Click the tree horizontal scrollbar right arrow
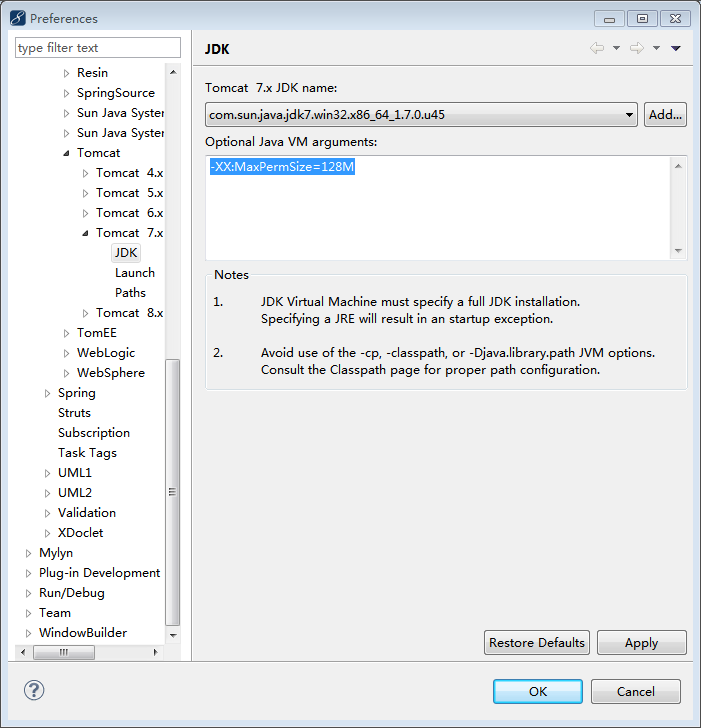The image size is (701, 728). click(x=156, y=652)
